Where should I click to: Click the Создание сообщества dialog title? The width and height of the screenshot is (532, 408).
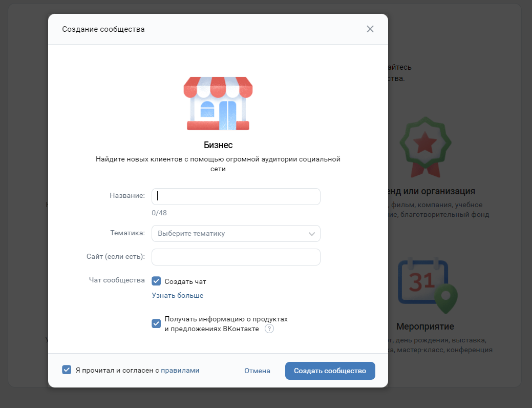tap(103, 29)
